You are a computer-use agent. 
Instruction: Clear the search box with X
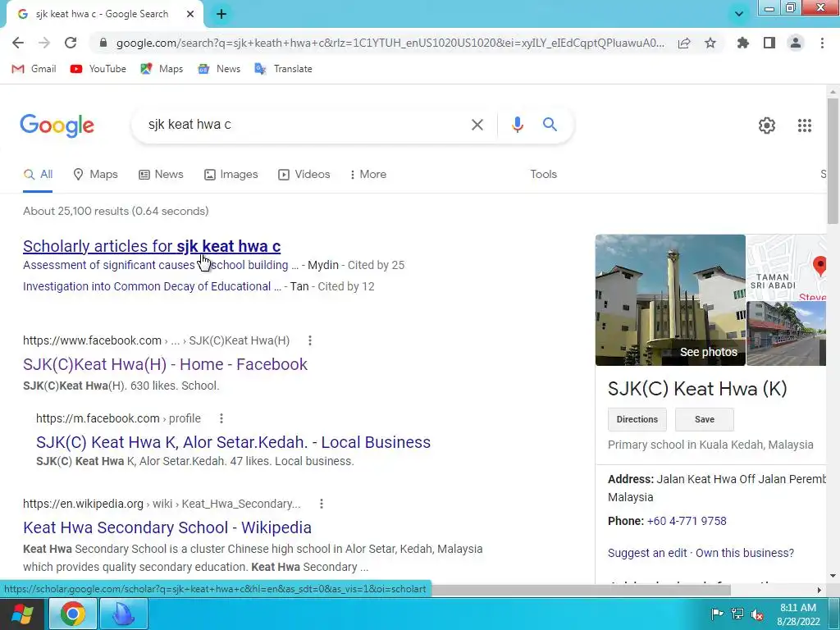pos(477,125)
